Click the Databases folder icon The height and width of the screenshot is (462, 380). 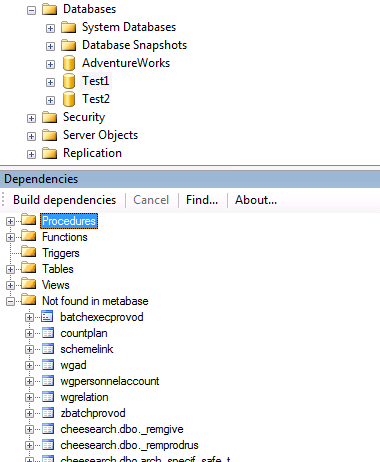(50, 9)
